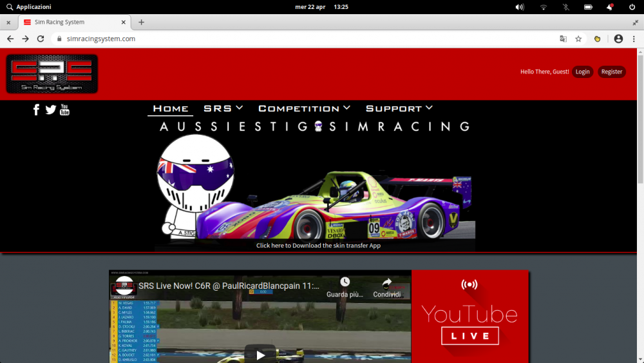Click the page vertical scrollbar
Screen dimensions: 644x363
640,119
